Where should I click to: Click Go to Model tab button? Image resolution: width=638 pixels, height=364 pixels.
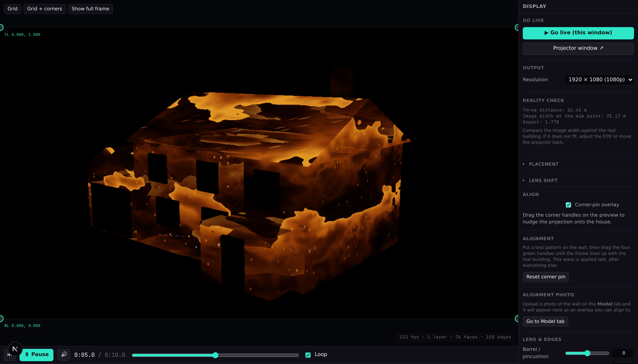(x=545, y=321)
